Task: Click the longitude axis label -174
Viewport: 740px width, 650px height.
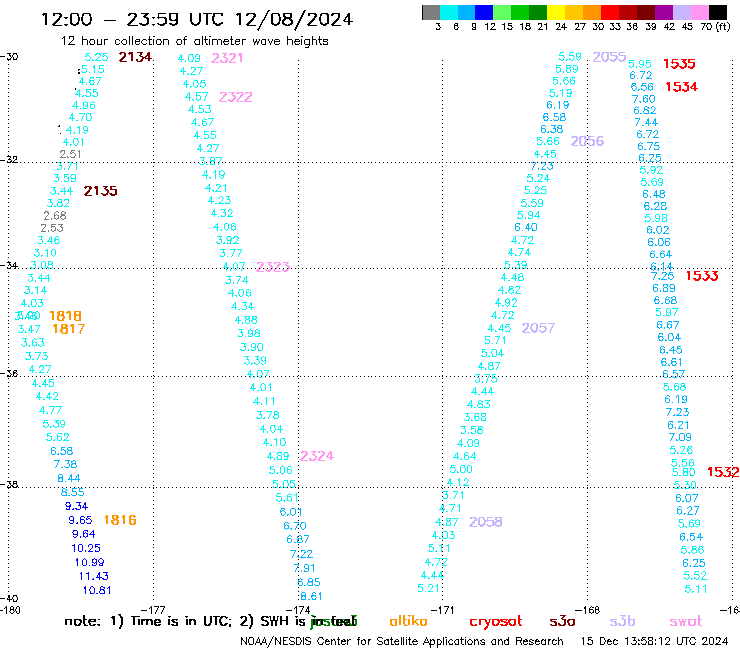Action: (x=298, y=610)
